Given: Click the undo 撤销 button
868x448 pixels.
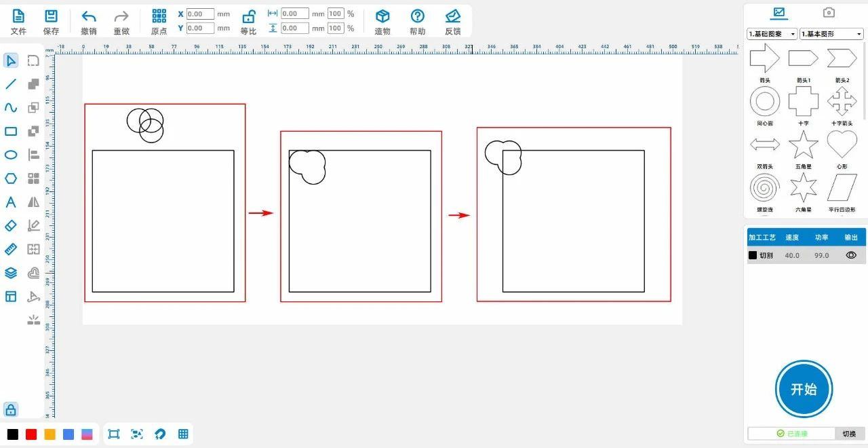Looking at the screenshot, I should (x=88, y=22).
